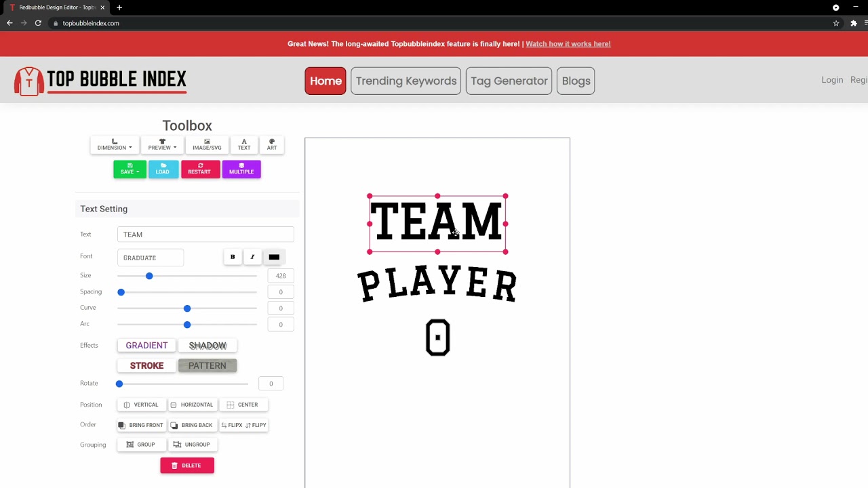Viewport: 868px width, 488px height.
Task: Click the Size value field 428
Action: point(281,276)
